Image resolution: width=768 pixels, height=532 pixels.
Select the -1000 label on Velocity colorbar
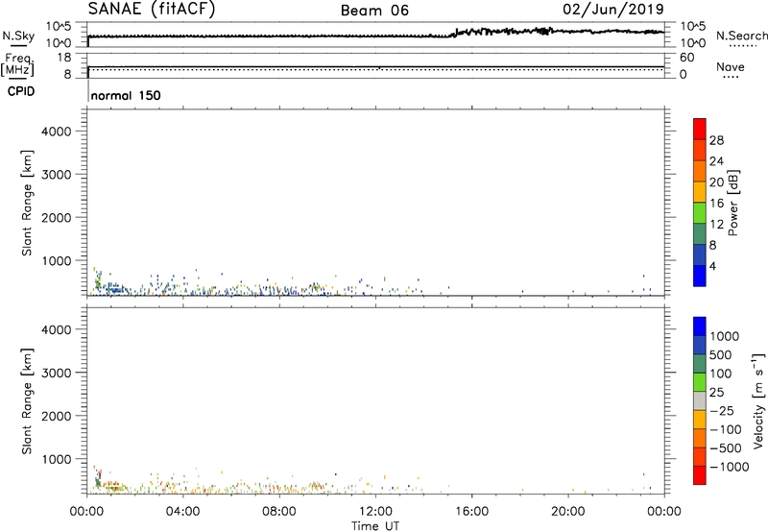click(729, 467)
